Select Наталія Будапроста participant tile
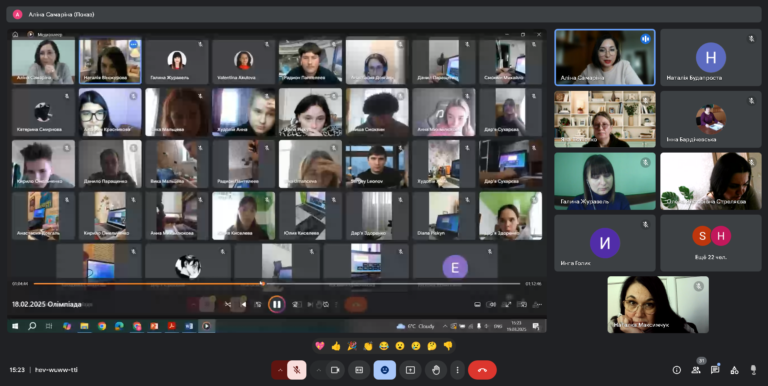This screenshot has width=768, height=386. 711,57
